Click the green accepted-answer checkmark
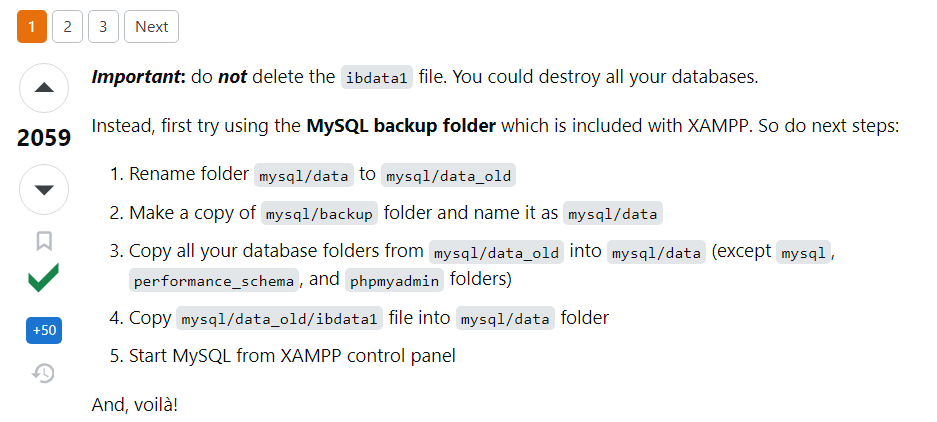937x422 pixels. [x=44, y=279]
